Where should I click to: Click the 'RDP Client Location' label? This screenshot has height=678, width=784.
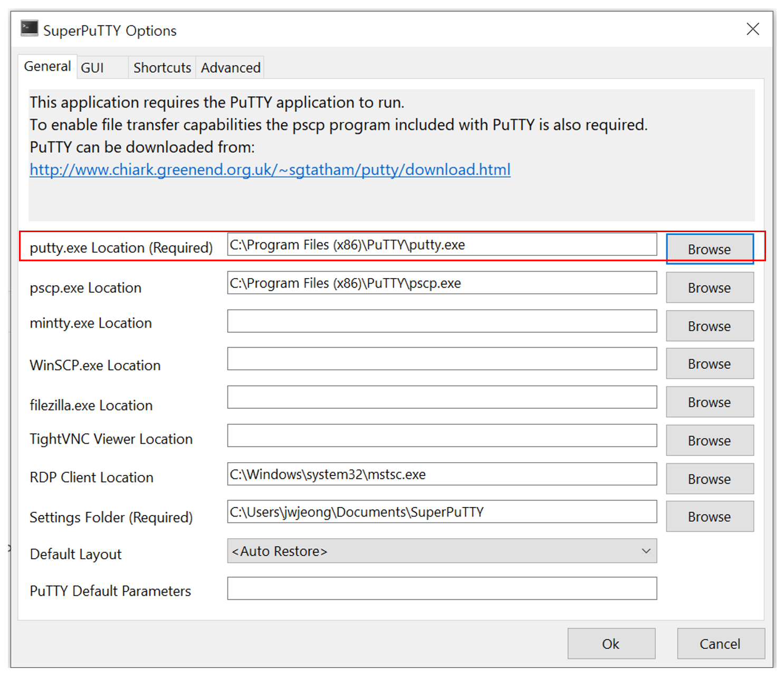(x=92, y=478)
